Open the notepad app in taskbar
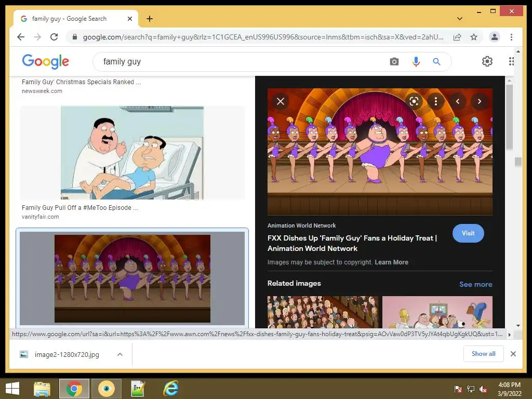Screen dimensions: 532x399 tap(138, 389)
